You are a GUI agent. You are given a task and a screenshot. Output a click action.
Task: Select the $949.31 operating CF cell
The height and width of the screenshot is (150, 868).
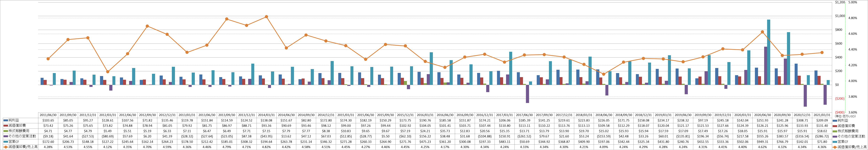(x=763, y=142)
